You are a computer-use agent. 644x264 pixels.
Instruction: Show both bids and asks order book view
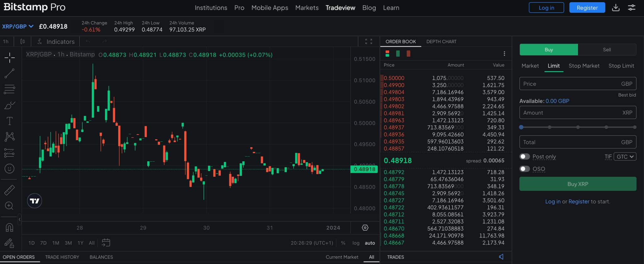click(x=387, y=54)
